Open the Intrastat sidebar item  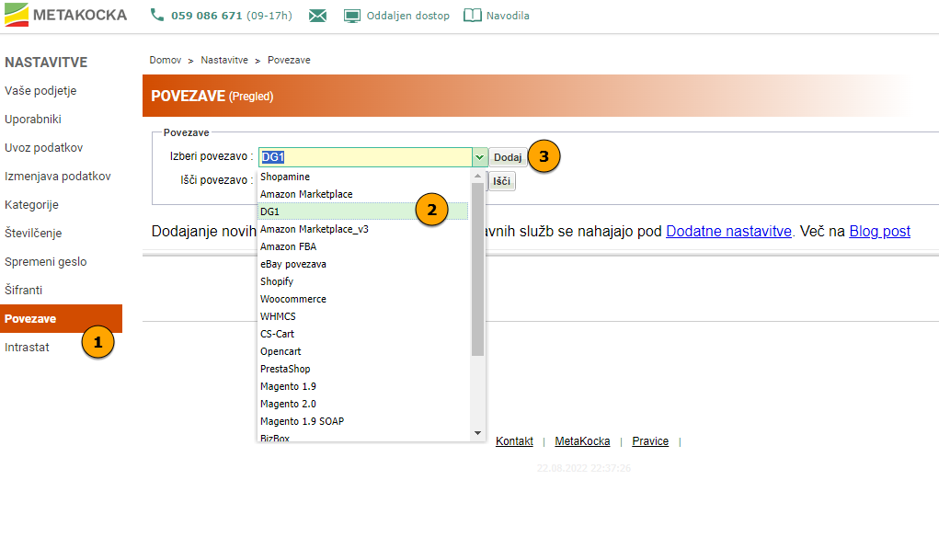click(27, 348)
